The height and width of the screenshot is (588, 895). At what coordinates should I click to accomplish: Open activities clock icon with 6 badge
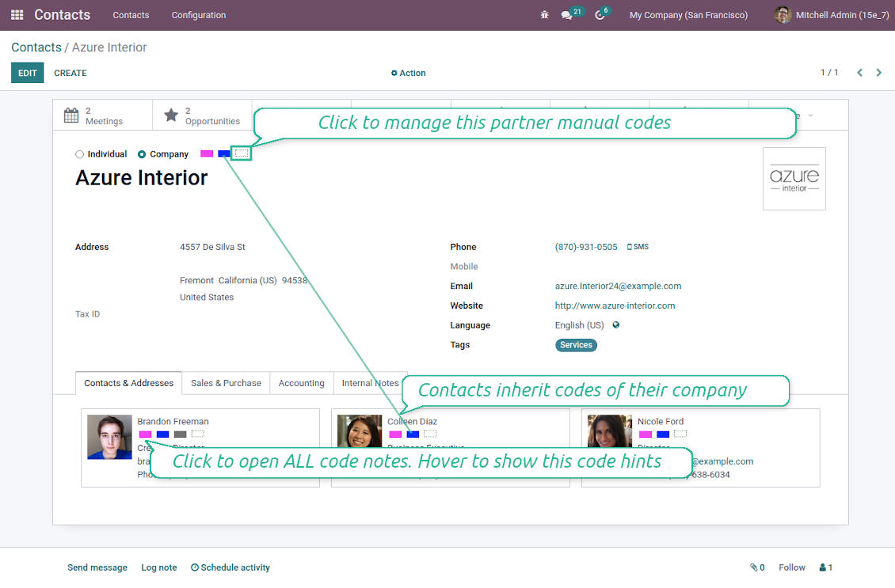coord(600,15)
